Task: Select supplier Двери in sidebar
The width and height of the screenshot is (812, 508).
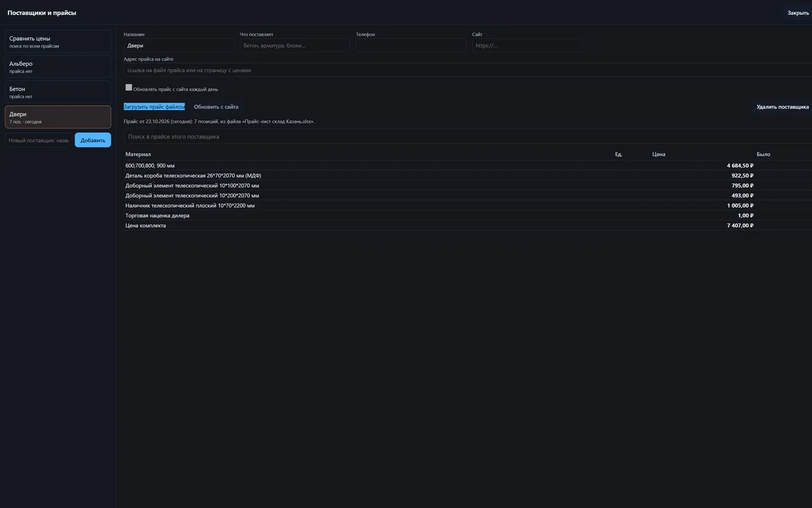Action: 58,117
